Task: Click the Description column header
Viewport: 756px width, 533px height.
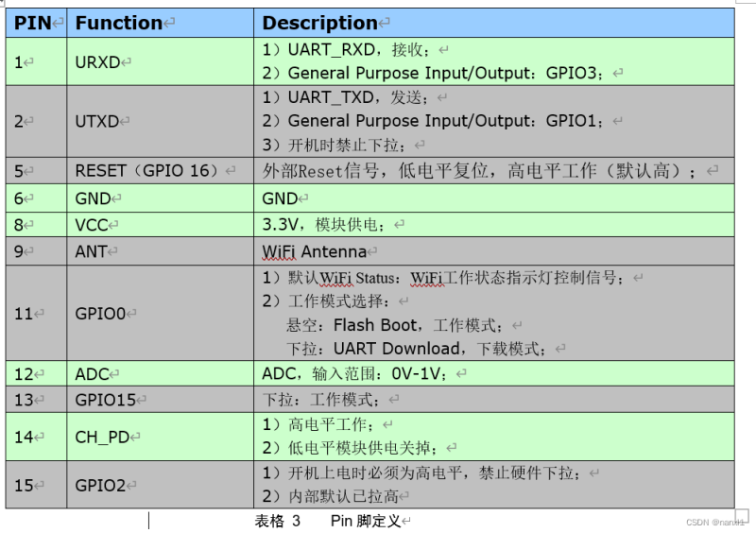Action: [x=319, y=23]
